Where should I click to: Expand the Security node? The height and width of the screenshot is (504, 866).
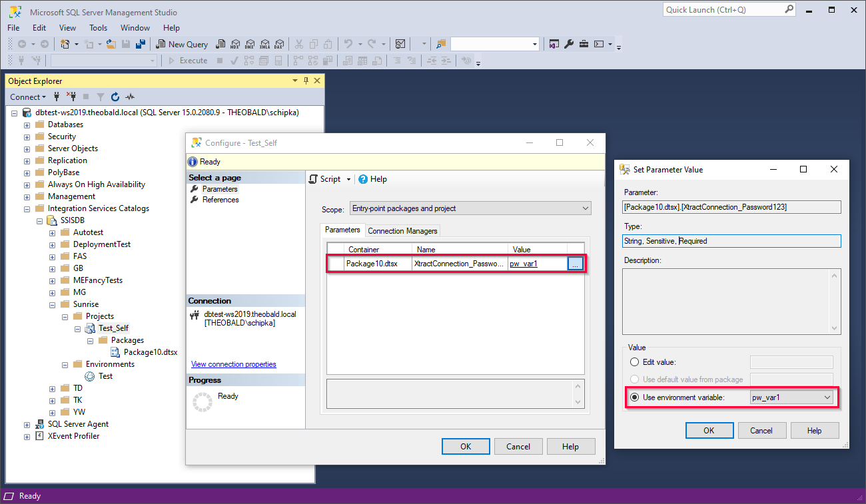(27, 136)
